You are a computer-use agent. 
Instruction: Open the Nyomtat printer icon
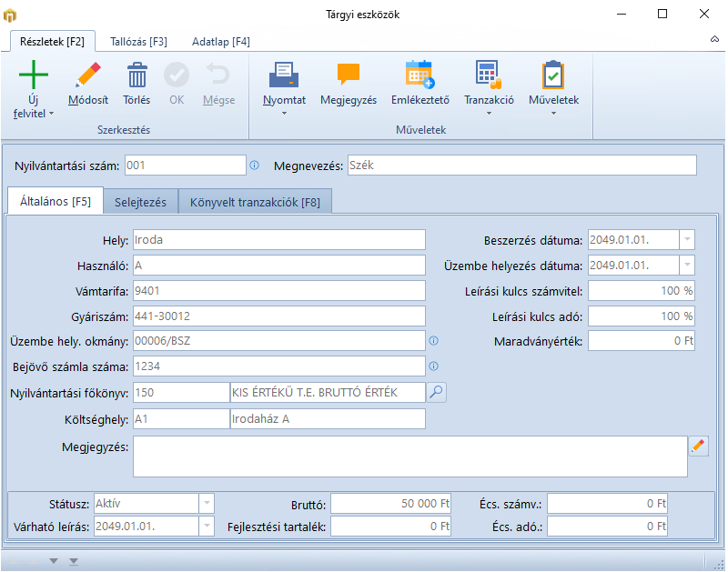pyautogui.click(x=284, y=75)
